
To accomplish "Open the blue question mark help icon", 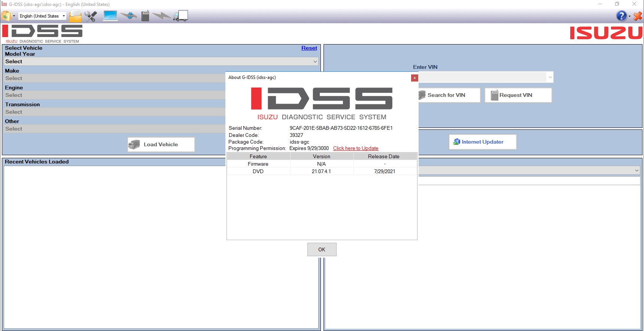I will pyautogui.click(x=621, y=16).
